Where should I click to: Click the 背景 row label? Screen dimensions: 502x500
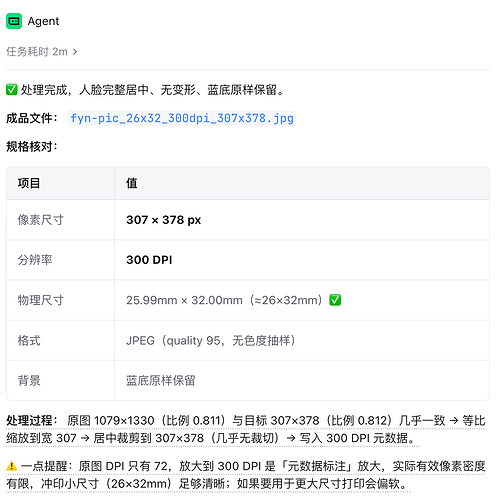[x=29, y=380]
